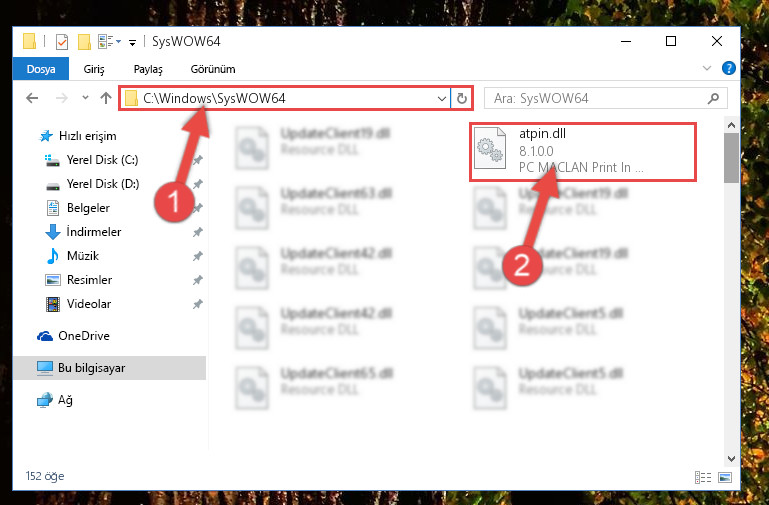The width and height of the screenshot is (769, 505).
Task: Open the recent locations dropdown arrow
Action: tap(85, 98)
